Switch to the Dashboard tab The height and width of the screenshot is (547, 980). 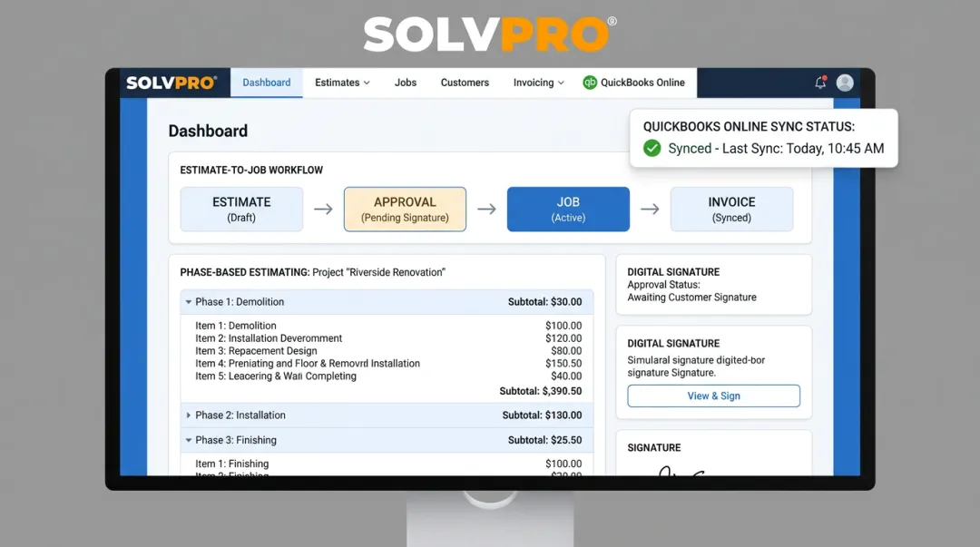pos(266,83)
